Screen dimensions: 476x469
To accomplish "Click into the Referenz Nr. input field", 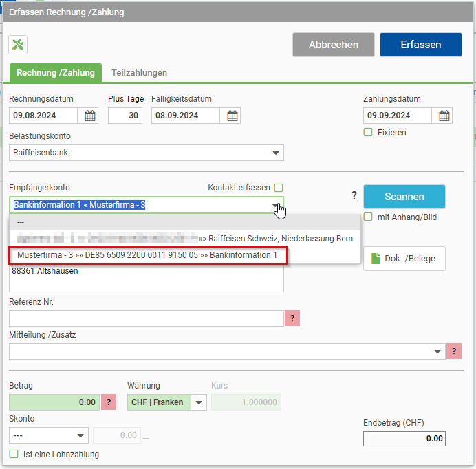I will [147, 318].
